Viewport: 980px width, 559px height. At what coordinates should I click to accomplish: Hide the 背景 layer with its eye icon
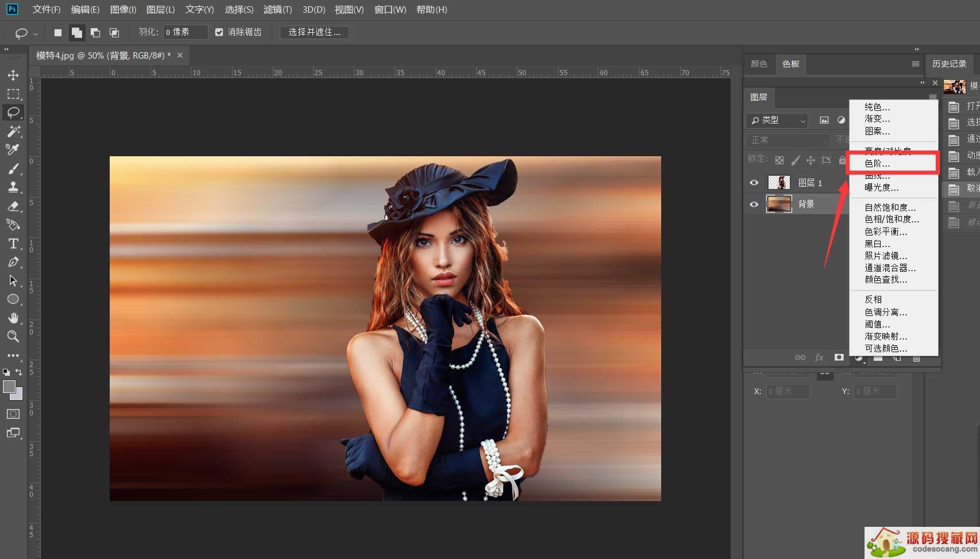(x=754, y=204)
